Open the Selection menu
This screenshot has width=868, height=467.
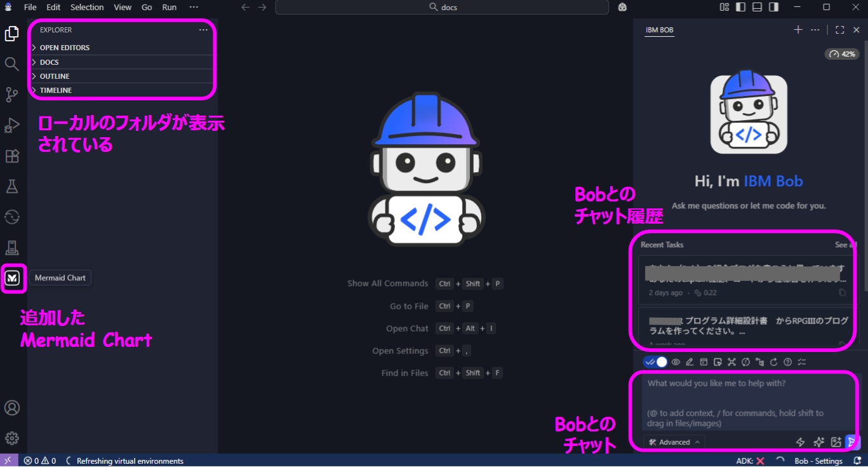(x=87, y=7)
